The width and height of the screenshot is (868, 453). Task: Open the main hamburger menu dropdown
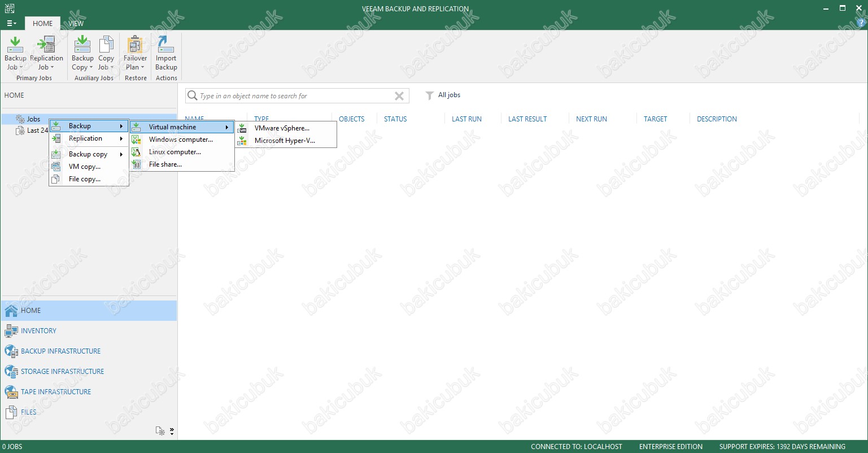pyautogui.click(x=11, y=24)
